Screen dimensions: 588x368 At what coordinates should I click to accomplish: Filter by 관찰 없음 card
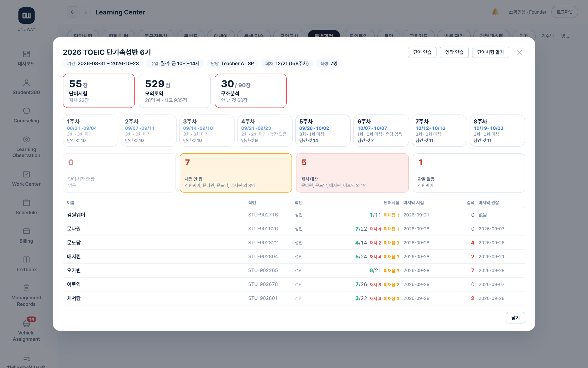469,173
